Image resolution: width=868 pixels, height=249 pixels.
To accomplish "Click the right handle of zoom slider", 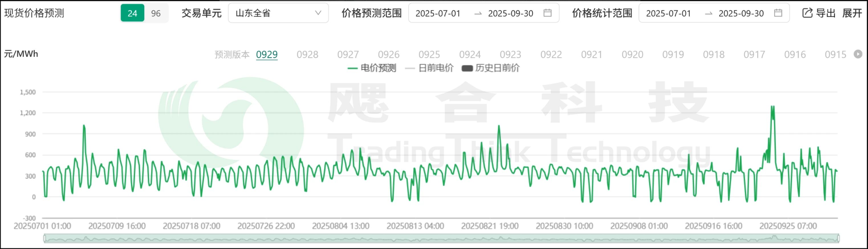I will click(x=838, y=238).
